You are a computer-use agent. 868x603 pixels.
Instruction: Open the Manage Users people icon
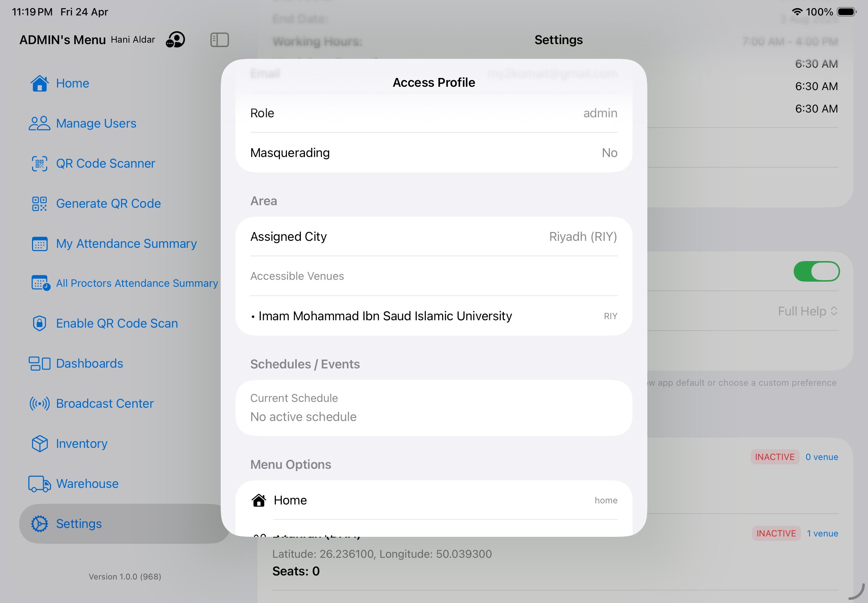pos(39,124)
